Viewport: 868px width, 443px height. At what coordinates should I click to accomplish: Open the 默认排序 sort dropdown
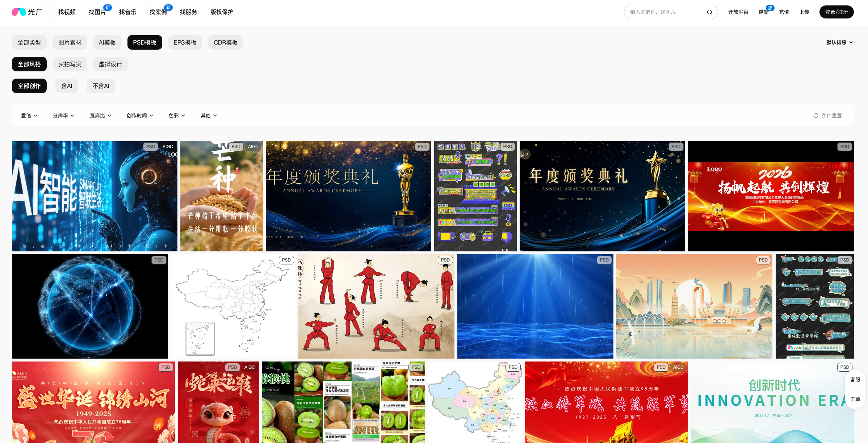coord(839,42)
